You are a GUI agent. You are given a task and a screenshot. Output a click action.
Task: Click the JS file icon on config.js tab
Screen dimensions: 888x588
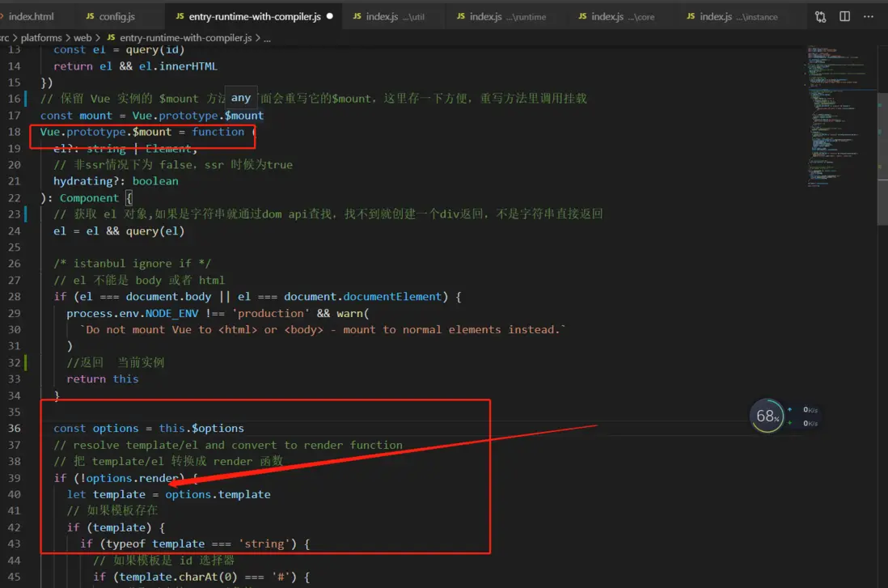click(90, 16)
